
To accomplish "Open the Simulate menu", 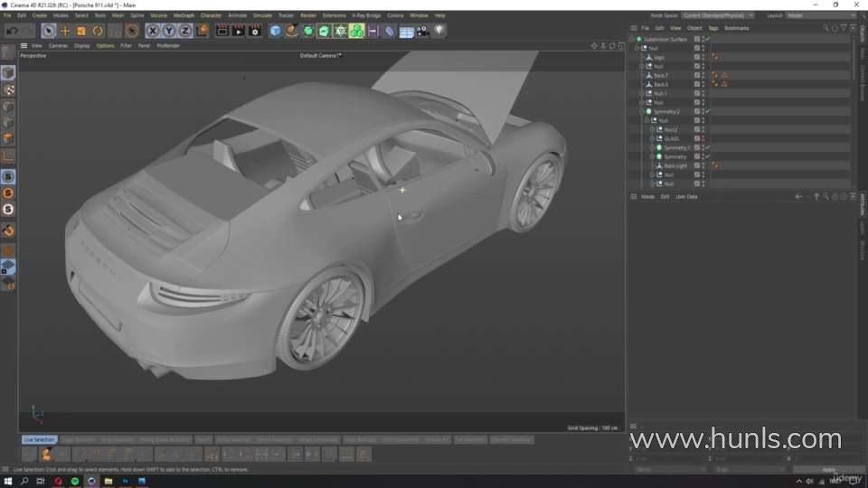I will [262, 15].
